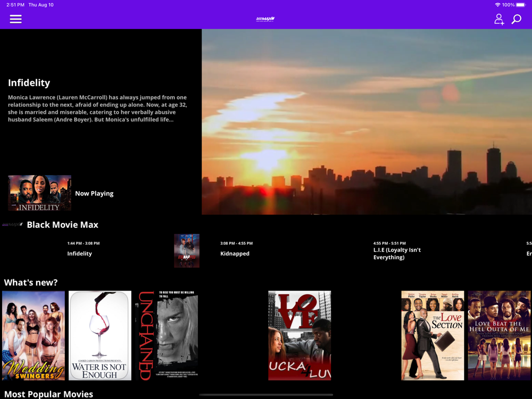Open the Black Movie Max channel title
The image size is (532, 399).
coord(62,225)
